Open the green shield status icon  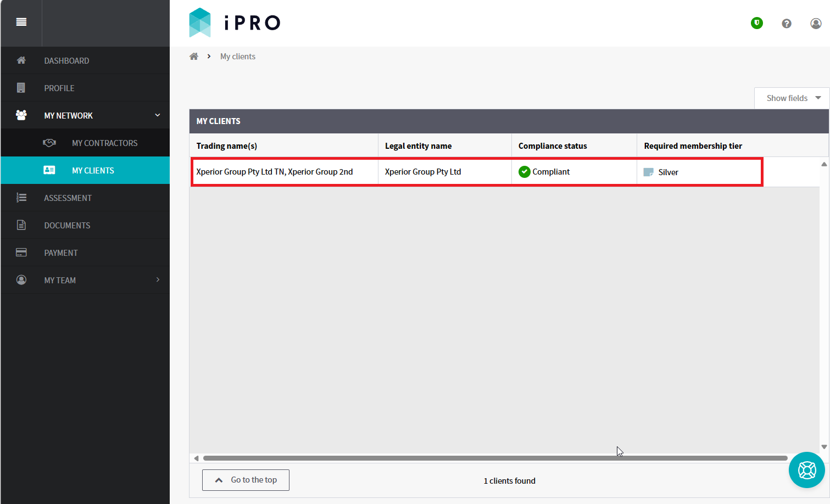(x=757, y=23)
